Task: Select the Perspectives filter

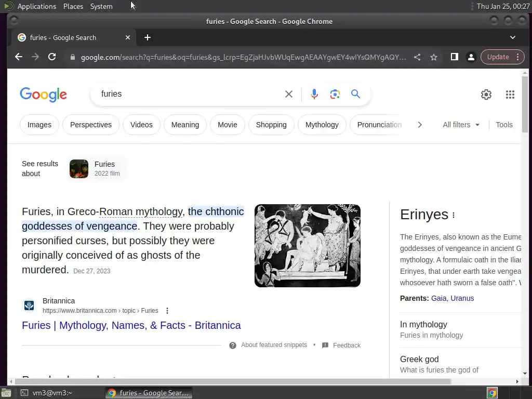Action: coord(91,125)
